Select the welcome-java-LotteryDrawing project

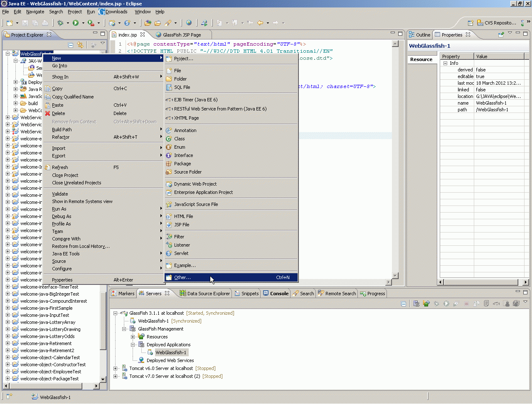(x=50, y=329)
